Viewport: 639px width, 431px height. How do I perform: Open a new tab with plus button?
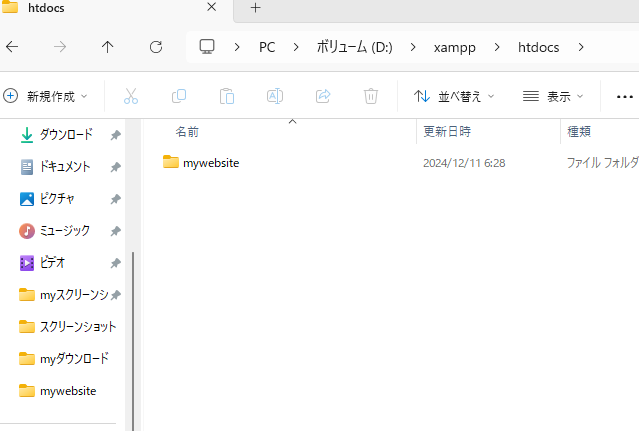pos(255,8)
